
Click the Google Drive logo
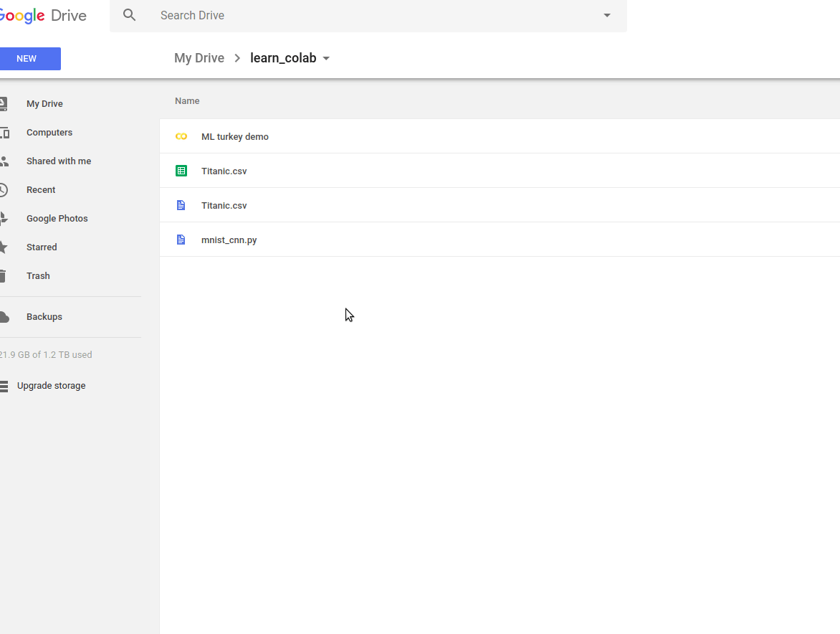pos(43,15)
